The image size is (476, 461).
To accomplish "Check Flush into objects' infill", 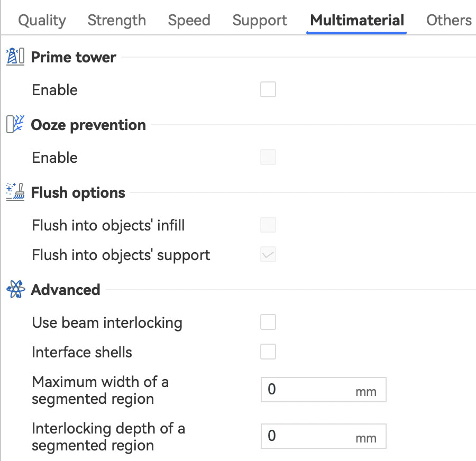I will (268, 225).
